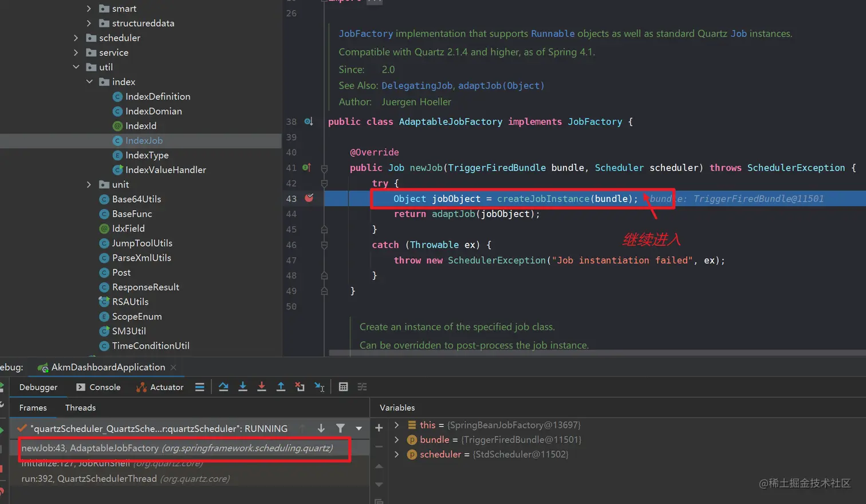The height and width of the screenshot is (504, 866).
Task: Expand the unit folder
Action: pyautogui.click(x=89, y=184)
